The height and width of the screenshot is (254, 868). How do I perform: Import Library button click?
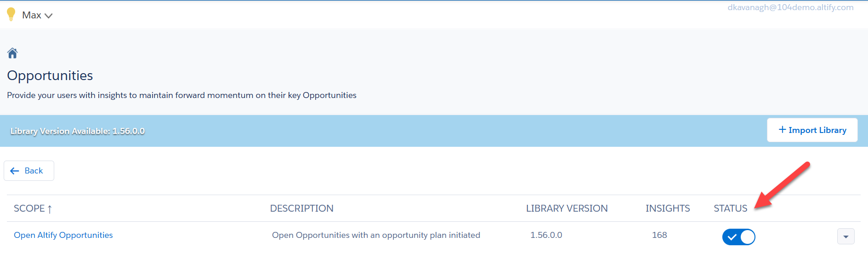[x=812, y=130]
